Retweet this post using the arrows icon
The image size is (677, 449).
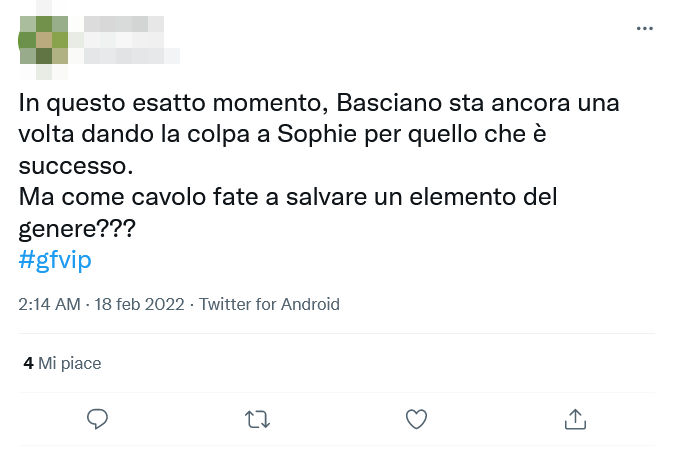[x=257, y=419]
